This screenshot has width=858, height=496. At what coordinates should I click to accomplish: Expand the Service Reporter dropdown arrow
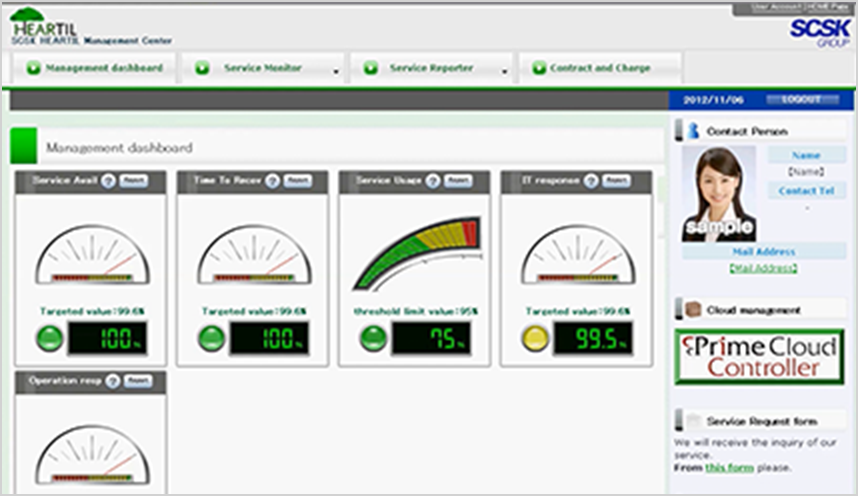click(504, 71)
